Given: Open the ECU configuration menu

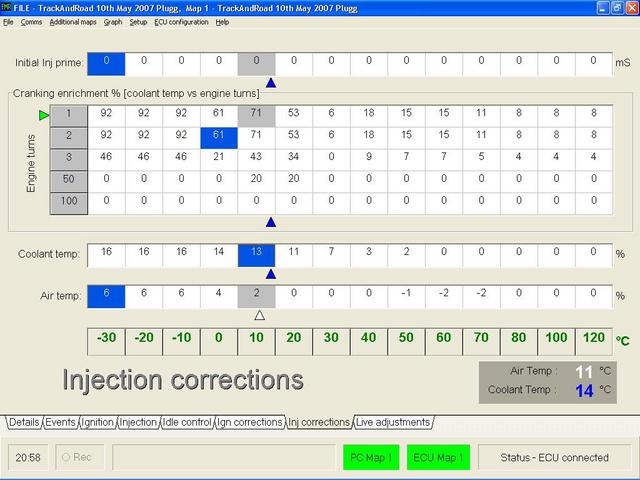Looking at the screenshot, I should (181, 22).
